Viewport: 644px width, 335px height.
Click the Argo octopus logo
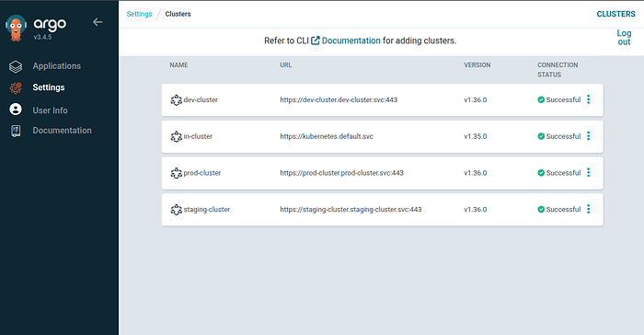(x=16, y=28)
